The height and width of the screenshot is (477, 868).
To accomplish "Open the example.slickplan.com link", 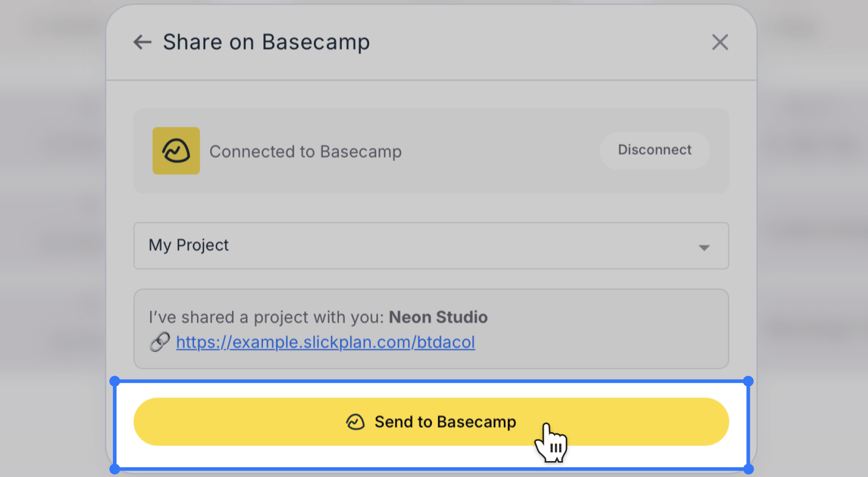I will coord(325,342).
